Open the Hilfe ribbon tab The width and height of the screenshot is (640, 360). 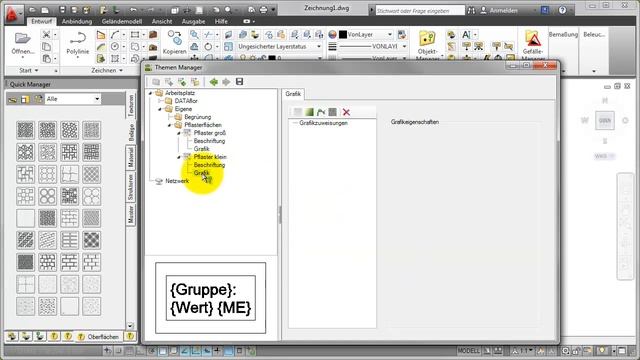click(221, 21)
